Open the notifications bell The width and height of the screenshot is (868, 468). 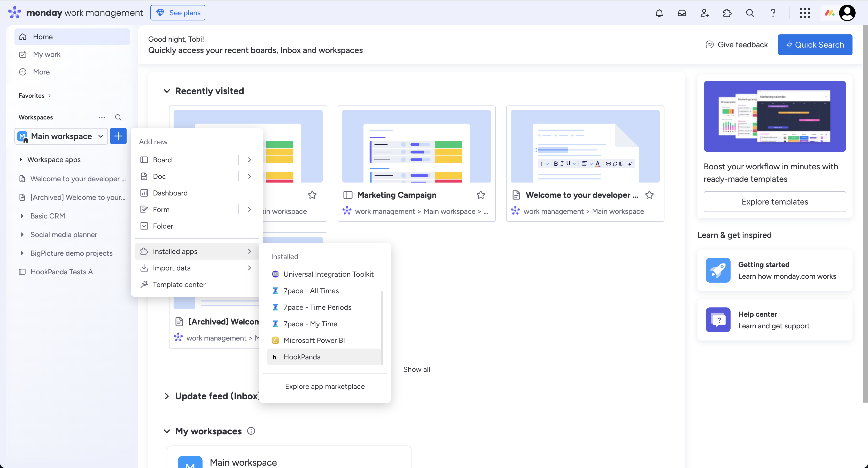point(659,13)
